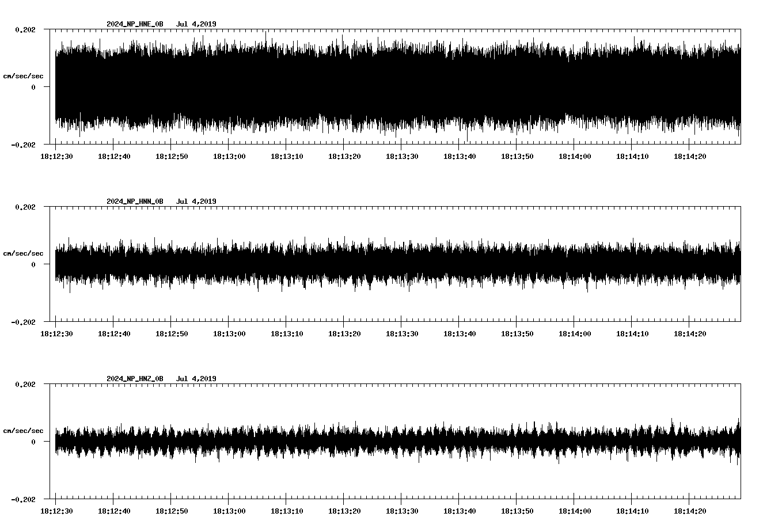Click the 2024_NP_HNE_0B plot title

pyautogui.click(x=135, y=24)
